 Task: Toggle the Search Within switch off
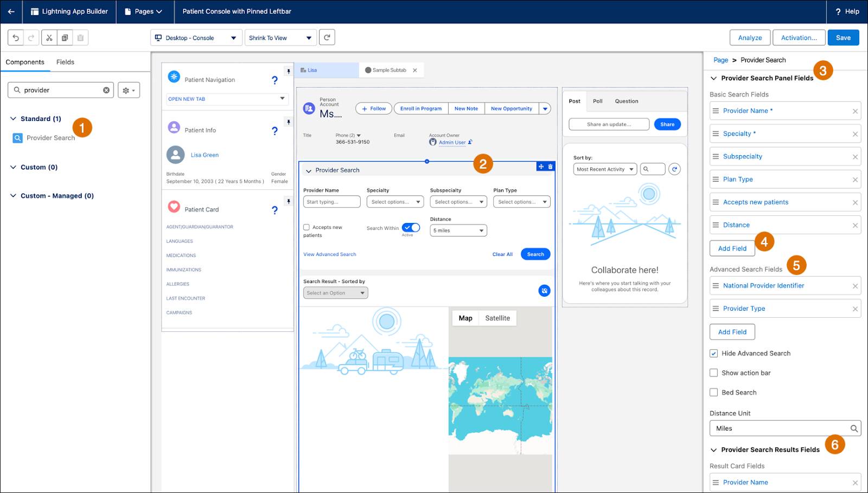[x=411, y=228]
